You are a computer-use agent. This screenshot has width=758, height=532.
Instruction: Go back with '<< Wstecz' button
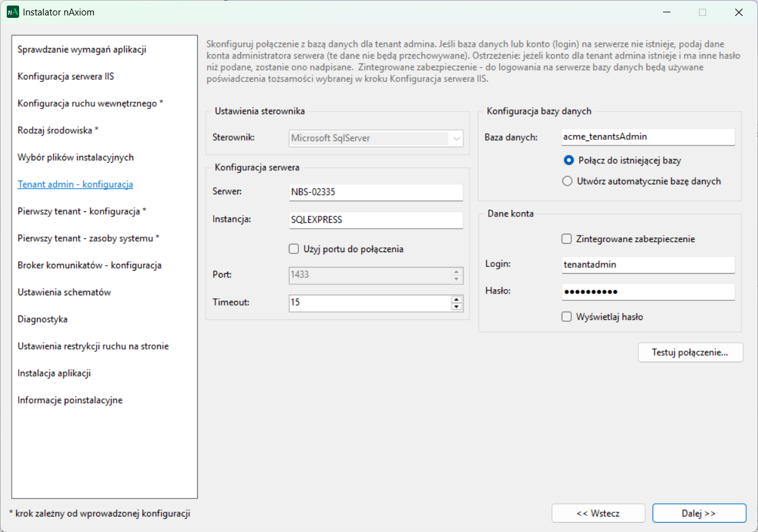click(598, 513)
